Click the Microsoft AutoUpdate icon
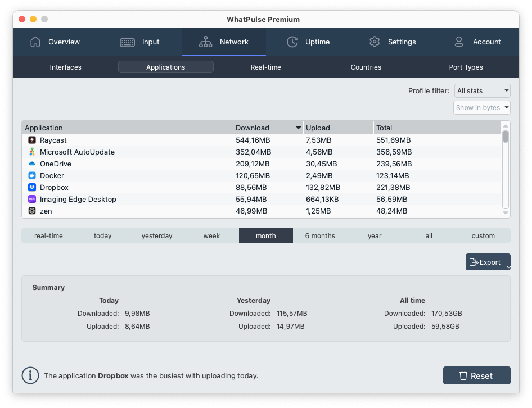Viewport: 532px width, 408px height. [32, 152]
